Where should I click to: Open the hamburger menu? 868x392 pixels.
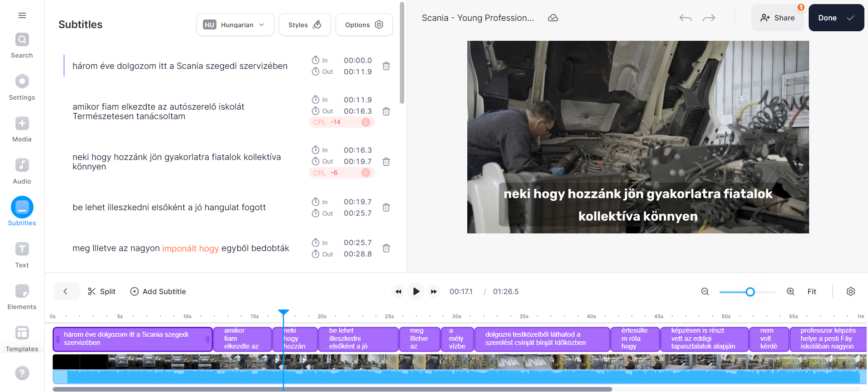click(x=22, y=15)
